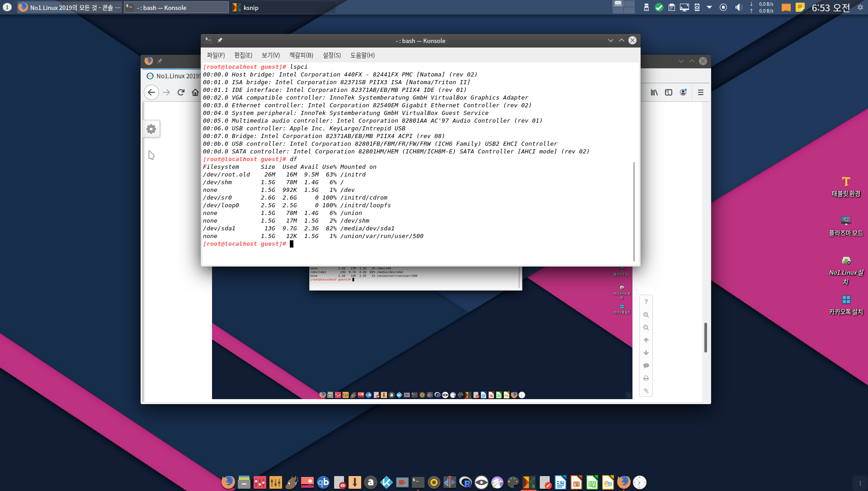
Task: Click the up arrow in page sidebar
Action: 646,340
